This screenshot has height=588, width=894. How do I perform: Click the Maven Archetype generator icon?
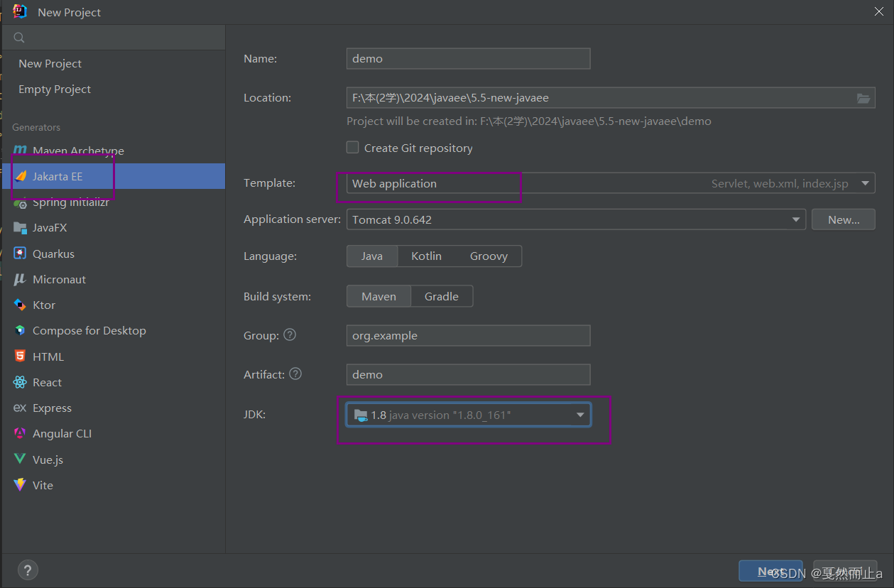pos(20,151)
